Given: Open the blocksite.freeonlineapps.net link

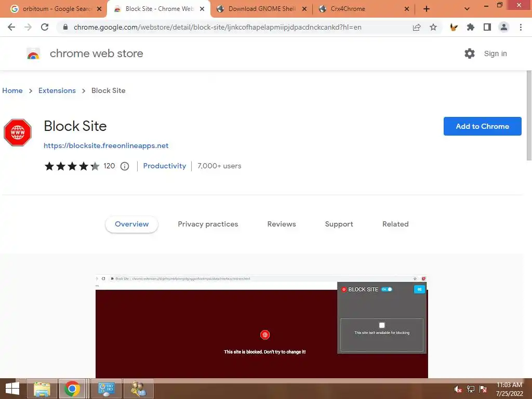Looking at the screenshot, I should tap(106, 145).
